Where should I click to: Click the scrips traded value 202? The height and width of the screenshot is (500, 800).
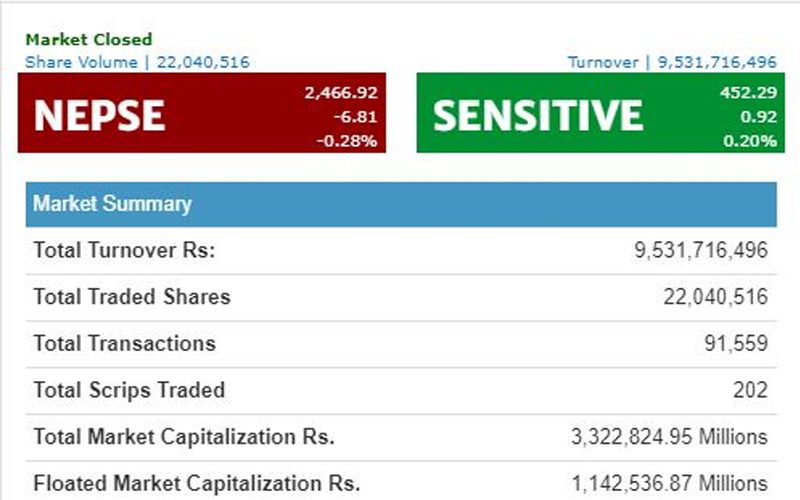(750, 390)
